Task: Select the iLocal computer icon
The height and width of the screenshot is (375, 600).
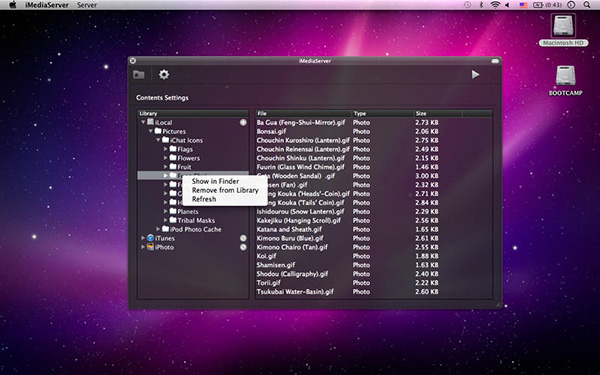Action: pos(150,122)
